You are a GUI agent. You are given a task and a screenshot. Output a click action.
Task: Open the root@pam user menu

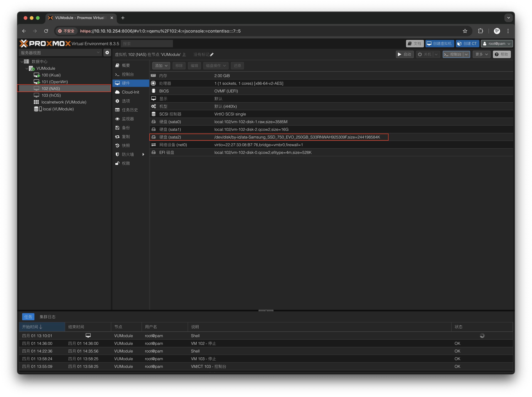[497, 43]
